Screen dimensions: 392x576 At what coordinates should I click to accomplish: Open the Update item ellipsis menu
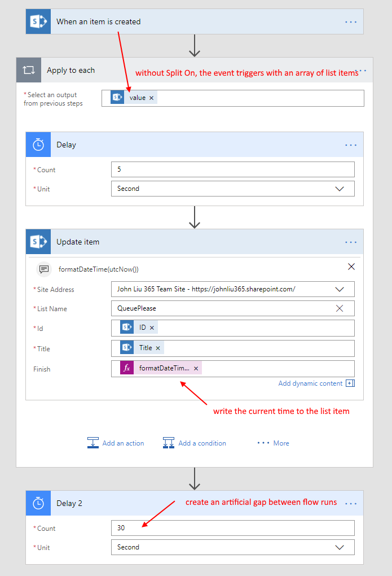click(x=351, y=242)
